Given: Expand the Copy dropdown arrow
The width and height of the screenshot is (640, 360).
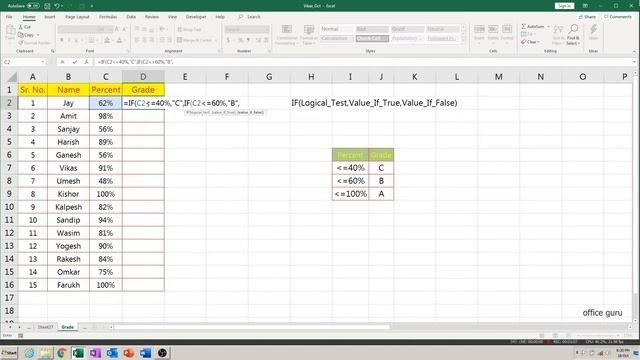Looking at the screenshot, I should point(38,35).
